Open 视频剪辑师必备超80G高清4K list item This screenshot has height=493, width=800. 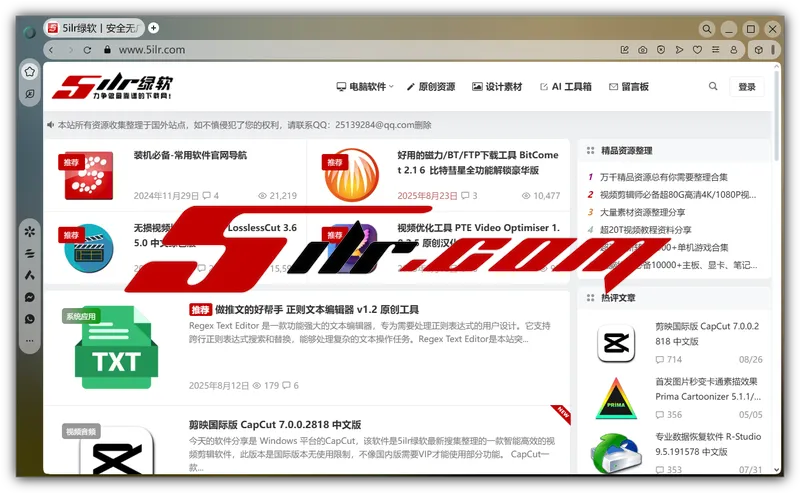click(678, 194)
